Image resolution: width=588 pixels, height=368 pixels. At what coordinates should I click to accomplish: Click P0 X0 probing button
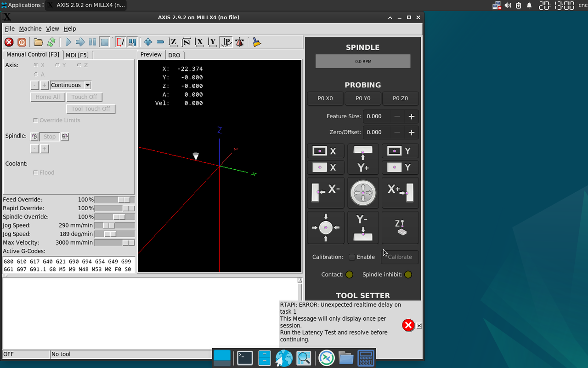click(x=325, y=98)
